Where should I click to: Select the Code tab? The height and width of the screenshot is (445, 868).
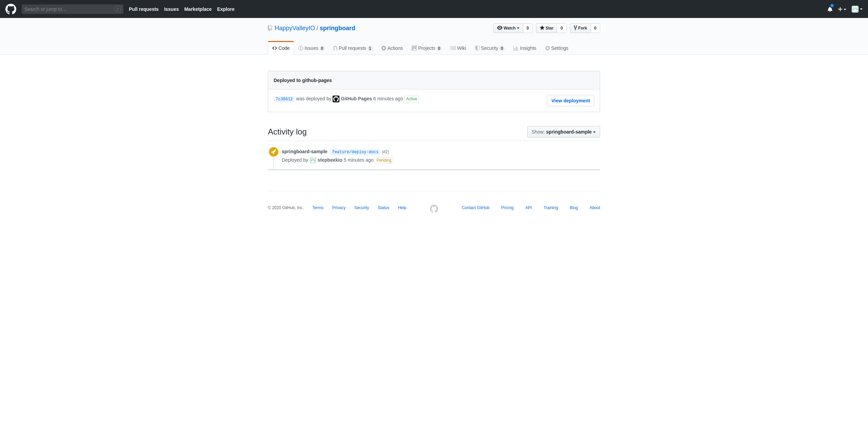click(281, 48)
